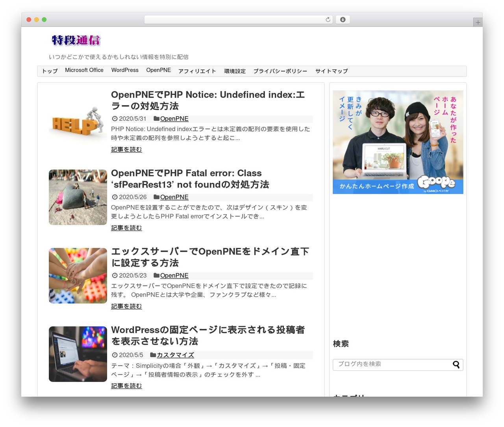Click the カスタマイズ category link
The height and width of the screenshot is (427, 504).
pyautogui.click(x=175, y=355)
